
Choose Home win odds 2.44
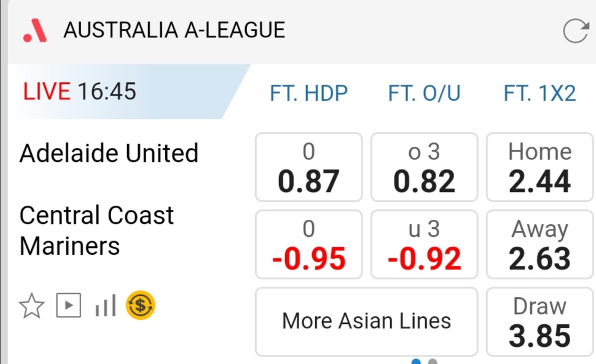[x=540, y=168]
